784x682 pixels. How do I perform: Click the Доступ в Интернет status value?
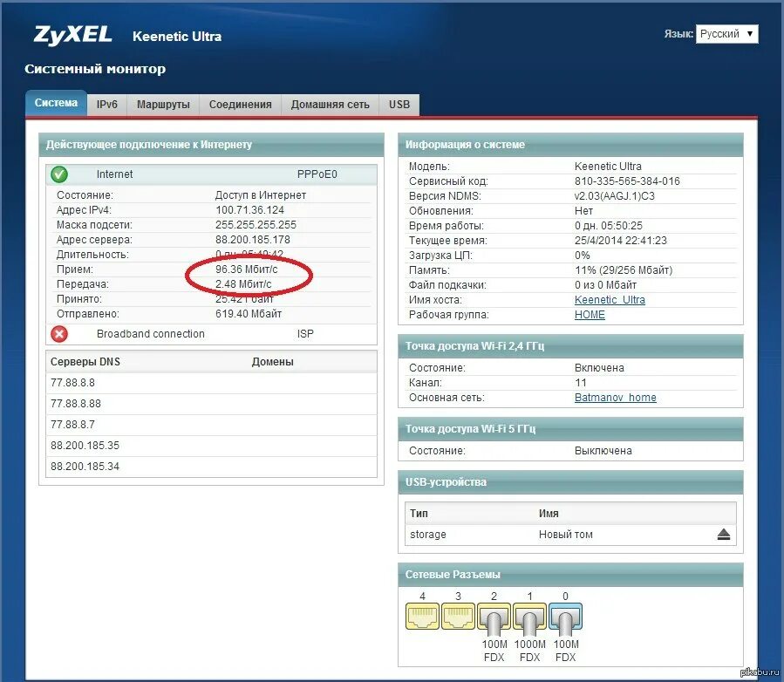coord(261,195)
